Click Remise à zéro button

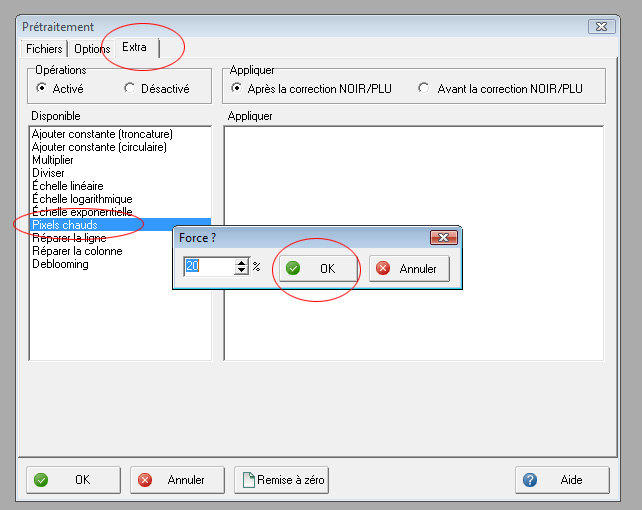281,480
